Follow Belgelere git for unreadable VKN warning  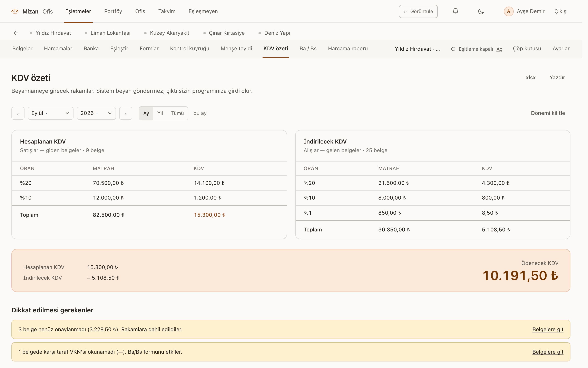point(548,352)
